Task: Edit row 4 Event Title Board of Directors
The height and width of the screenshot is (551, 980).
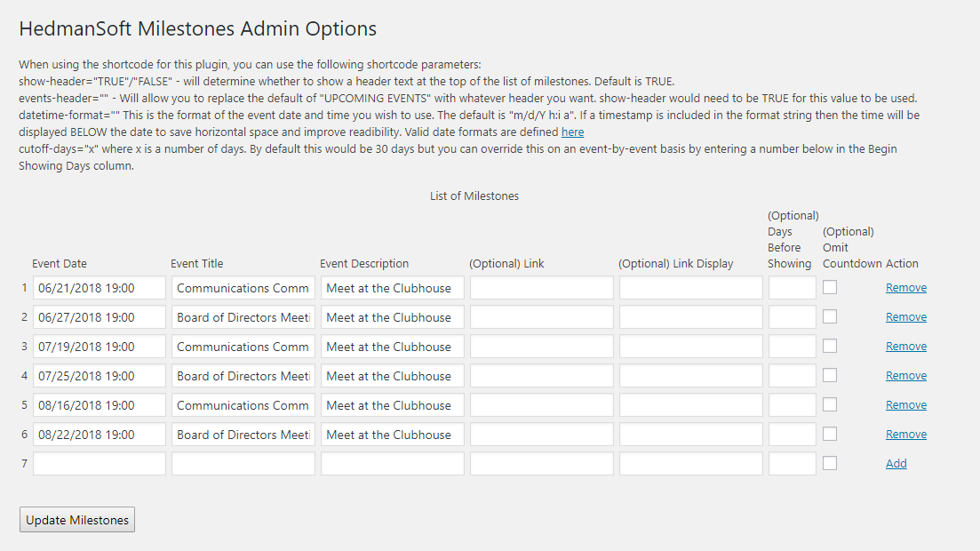Action: [x=243, y=376]
